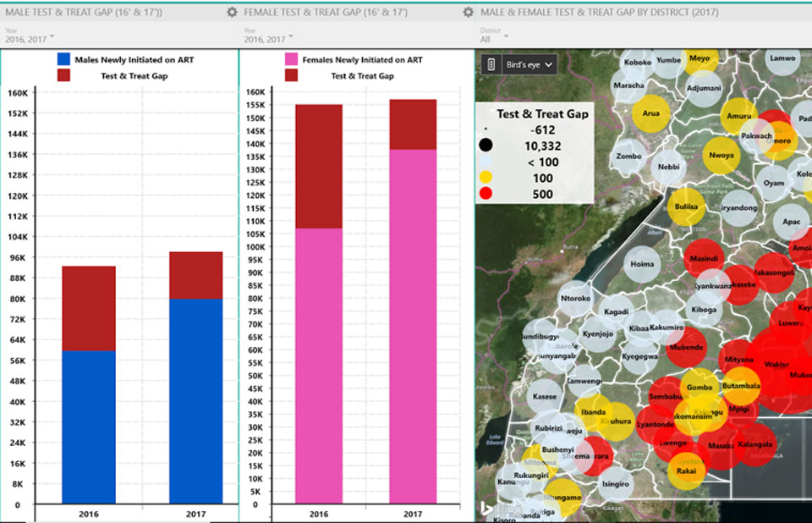Select blue 2017 bar segment in Male chart

[195, 401]
